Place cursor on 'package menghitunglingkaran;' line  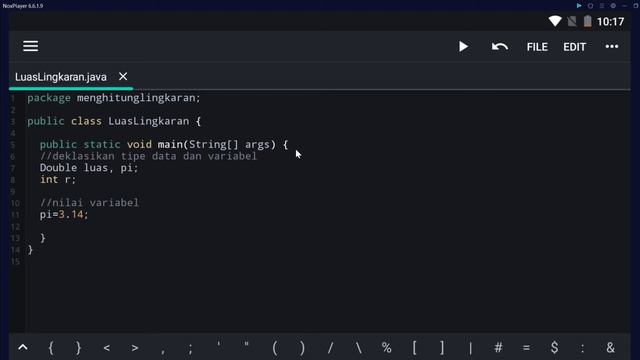pyautogui.click(x=114, y=98)
